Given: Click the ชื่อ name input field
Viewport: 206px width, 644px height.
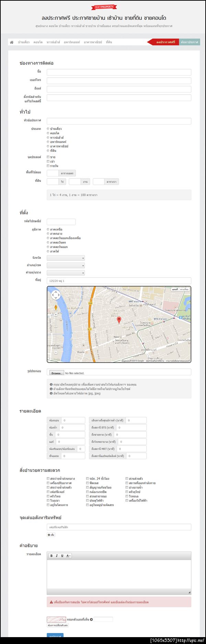Looking at the screenshot, I should pyautogui.click(x=119, y=72).
